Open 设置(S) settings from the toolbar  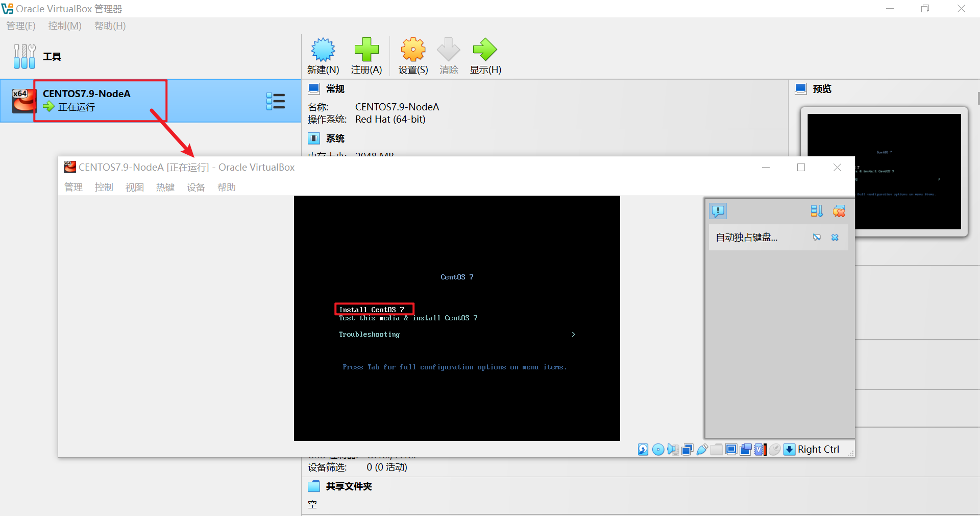[413, 56]
